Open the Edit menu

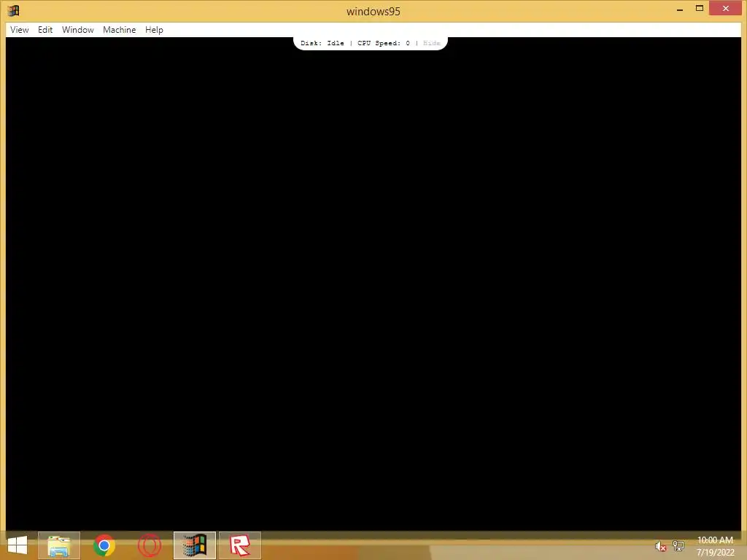(x=45, y=29)
